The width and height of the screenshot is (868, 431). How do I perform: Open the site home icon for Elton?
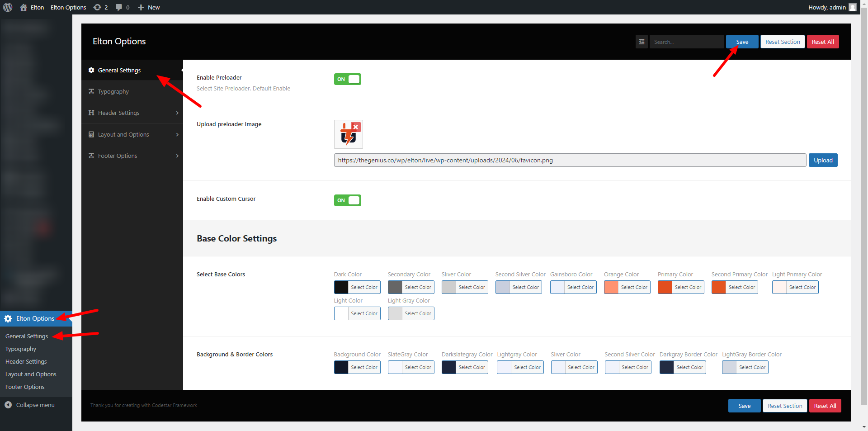point(24,7)
